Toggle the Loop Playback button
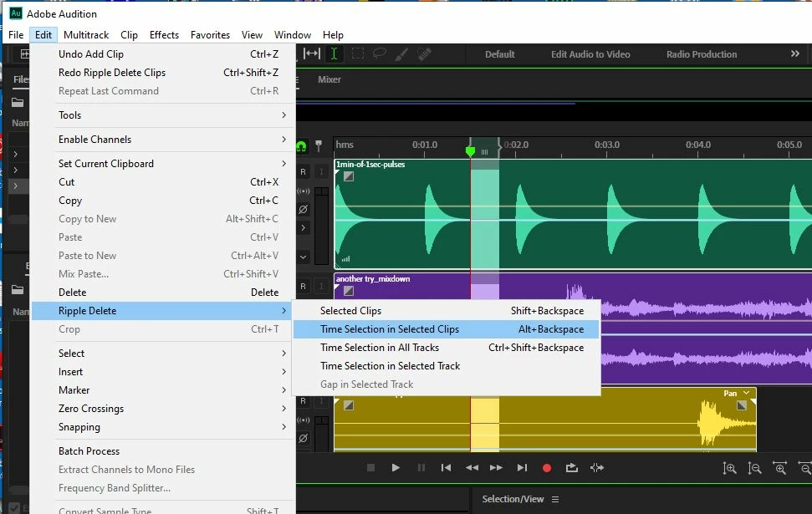This screenshot has height=514, width=812. pos(572,468)
